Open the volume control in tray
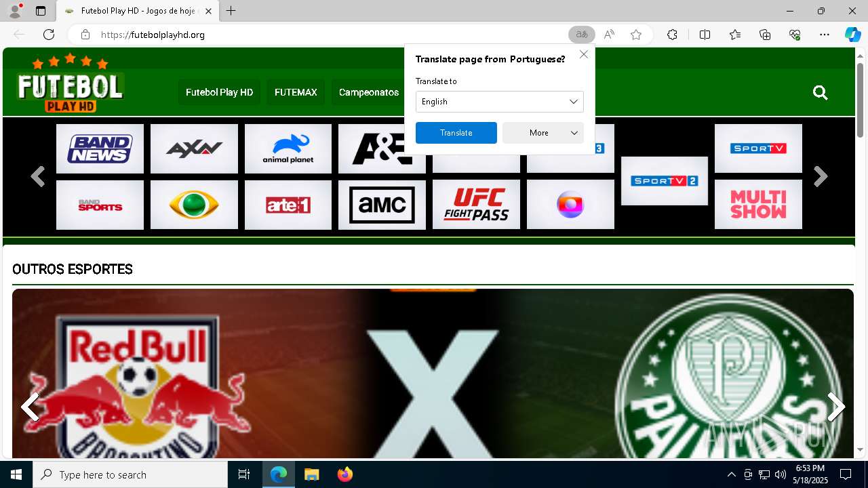 [781, 474]
